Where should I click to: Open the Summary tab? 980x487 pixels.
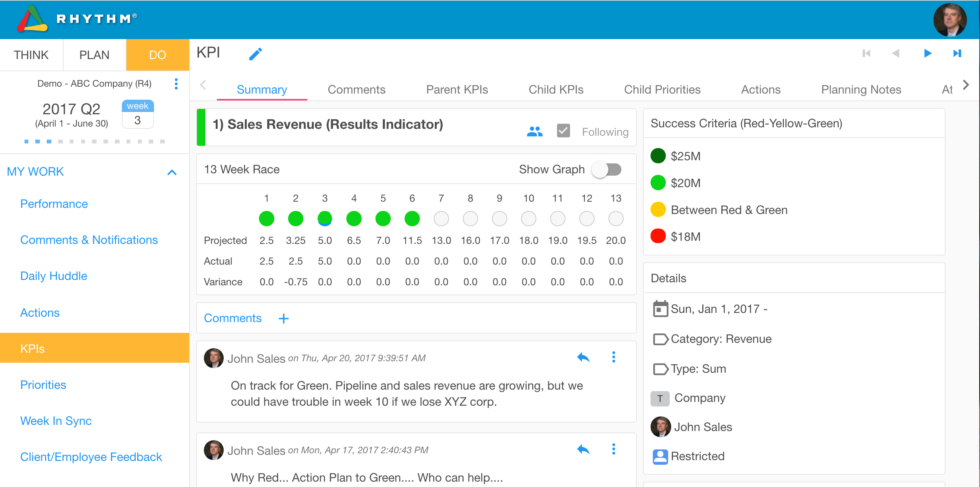262,90
